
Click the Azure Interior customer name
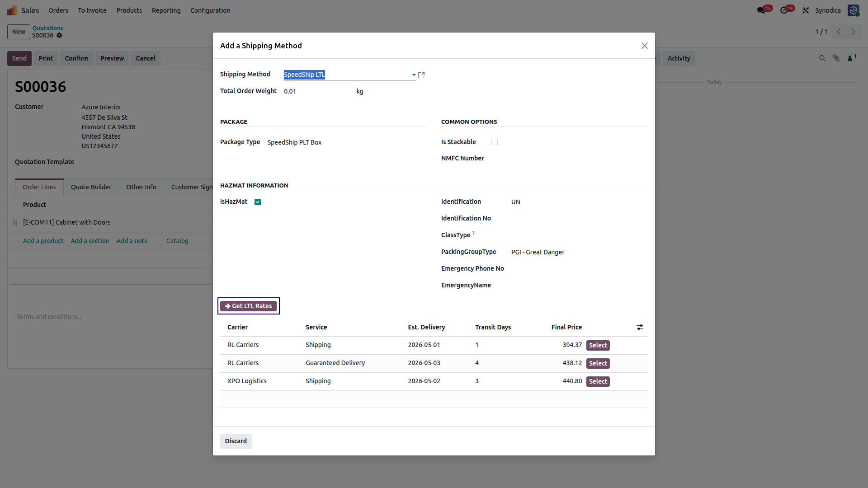pos(101,107)
